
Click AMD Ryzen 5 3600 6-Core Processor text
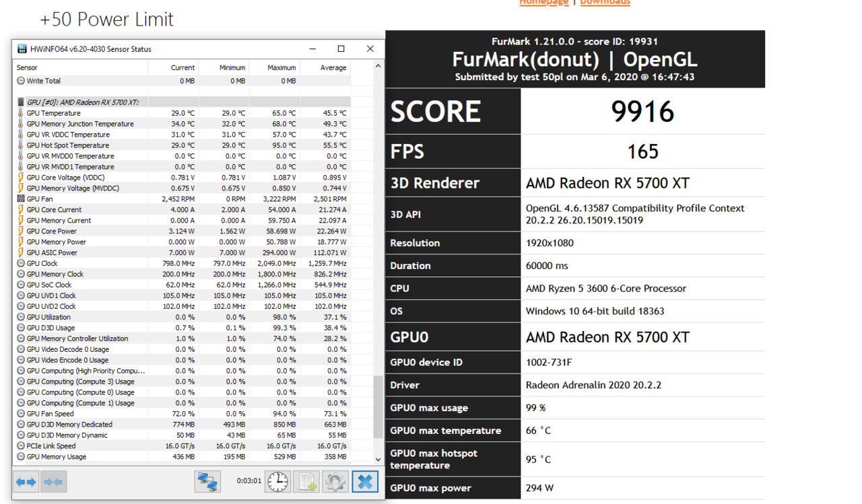606,288
